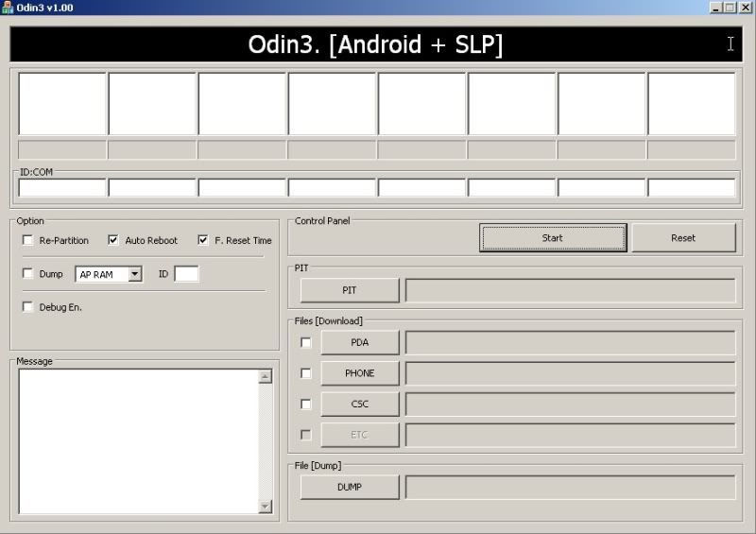Click the ID input field next to Dump

[x=186, y=274]
